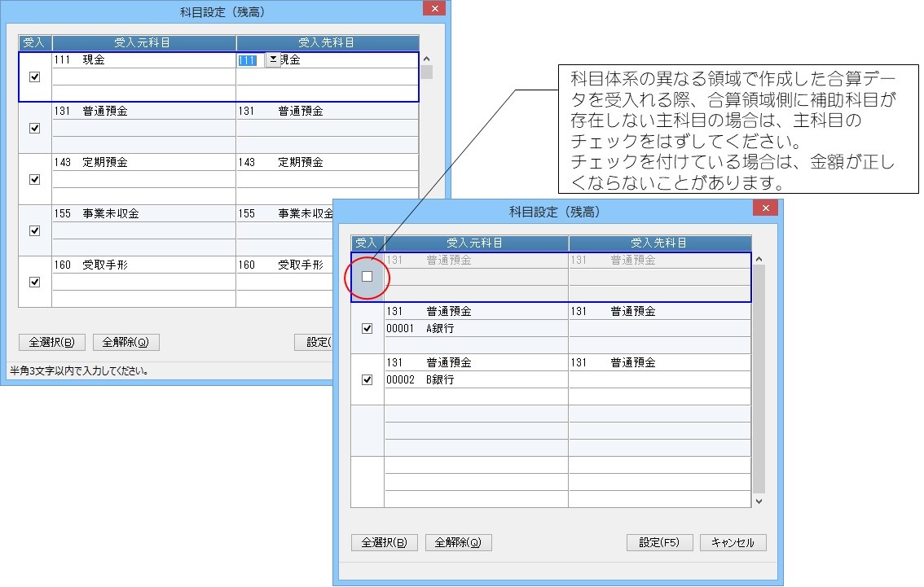Click the scroll up arrow in the back dialog

click(x=427, y=59)
